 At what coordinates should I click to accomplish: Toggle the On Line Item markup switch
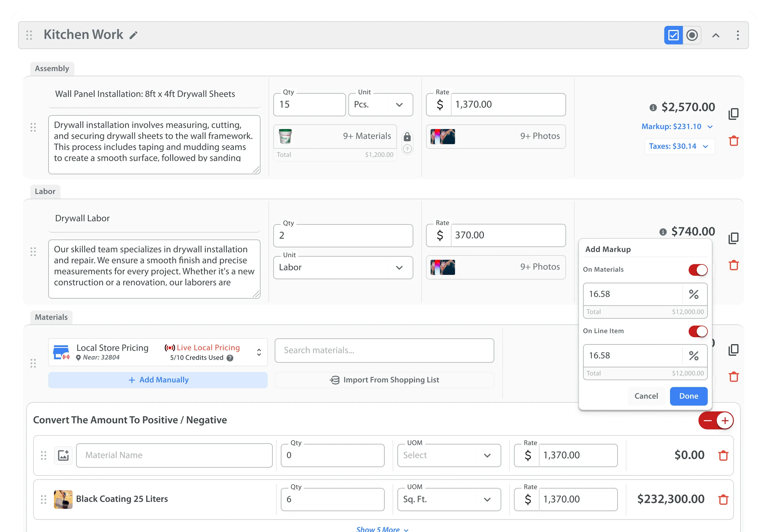coord(698,331)
